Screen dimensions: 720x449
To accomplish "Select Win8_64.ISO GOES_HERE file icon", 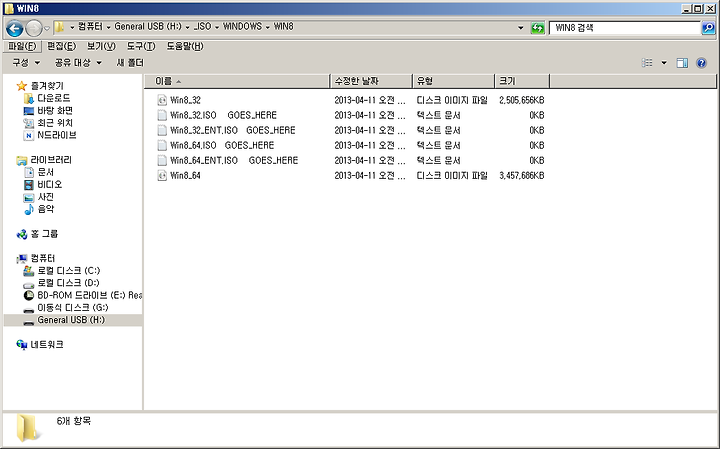I will click(162, 146).
